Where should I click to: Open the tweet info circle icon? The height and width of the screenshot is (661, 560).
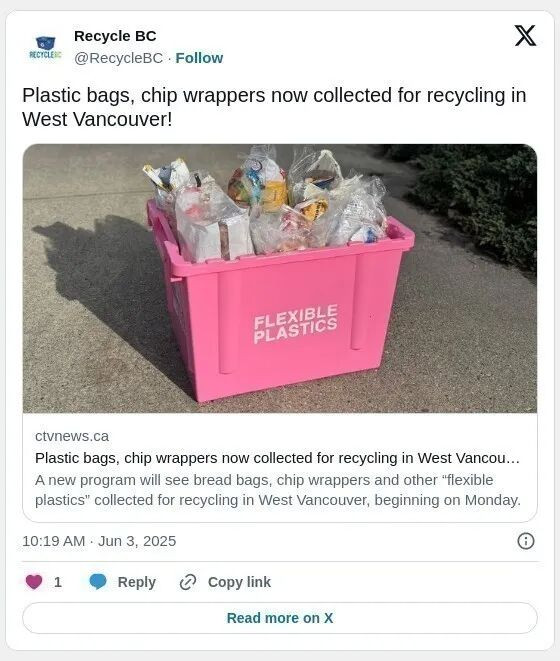(525, 541)
